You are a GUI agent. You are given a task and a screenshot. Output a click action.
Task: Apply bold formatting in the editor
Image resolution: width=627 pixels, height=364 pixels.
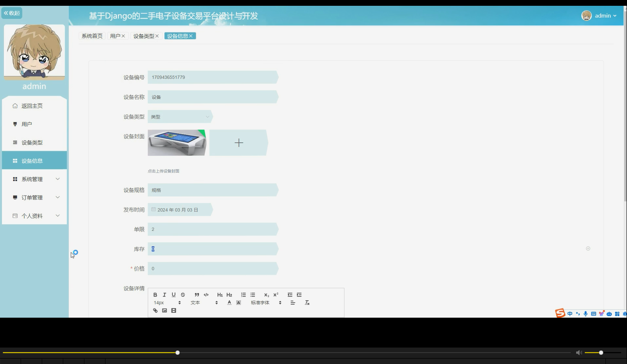tap(155, 295)
